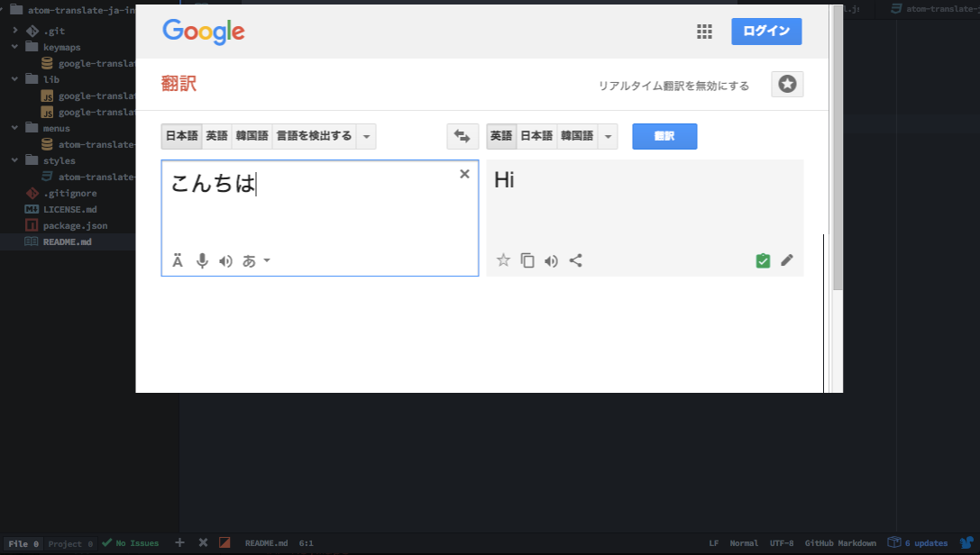Viewport: 980px width, 555px height.
Task: Listen to the translated Hi audio
Action: pos(551,261)
